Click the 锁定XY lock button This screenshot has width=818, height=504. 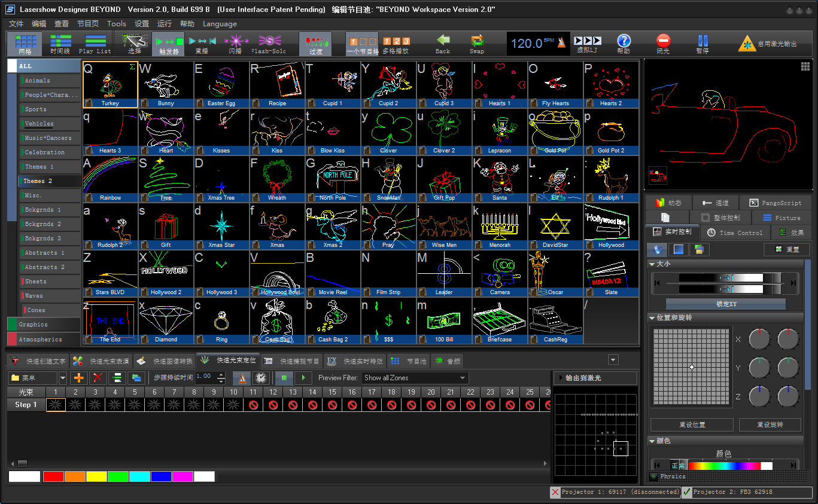[x=726, y=304]
